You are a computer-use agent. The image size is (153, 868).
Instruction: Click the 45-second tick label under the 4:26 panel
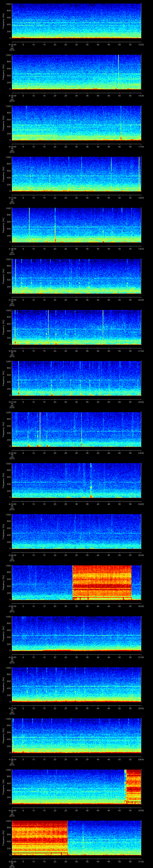click(x=109, y=657)
